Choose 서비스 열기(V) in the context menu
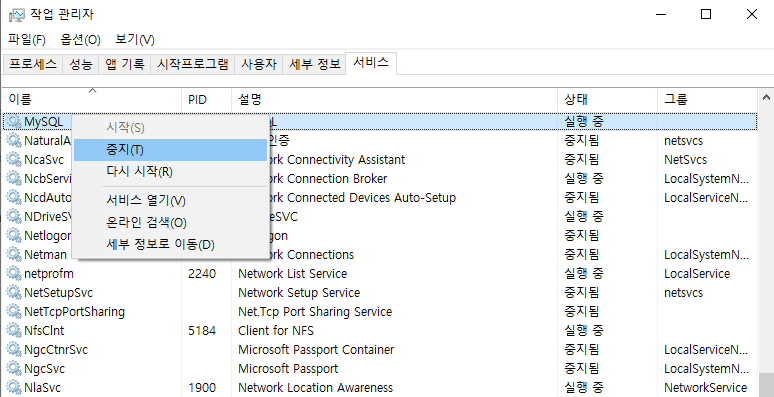774x397 pixels. click(170, 200)
